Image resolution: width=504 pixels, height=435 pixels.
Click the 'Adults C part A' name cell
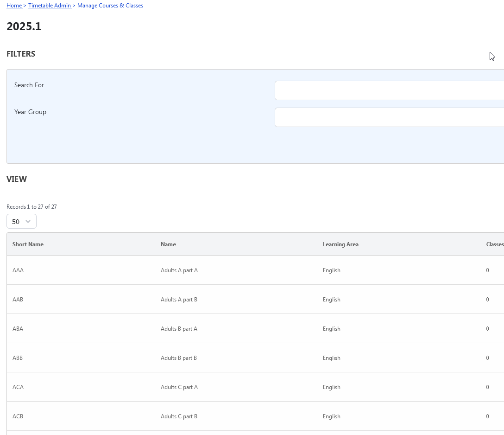click(x=179, y=387)
